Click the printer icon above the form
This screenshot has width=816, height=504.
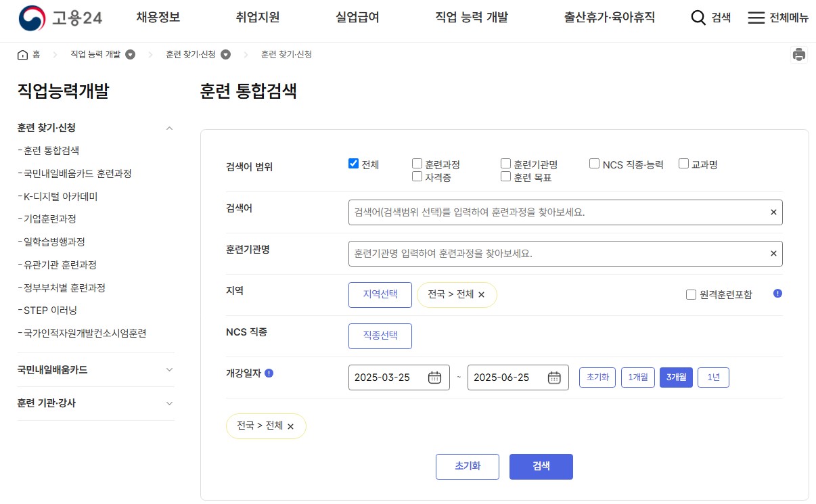coord(799,54)
